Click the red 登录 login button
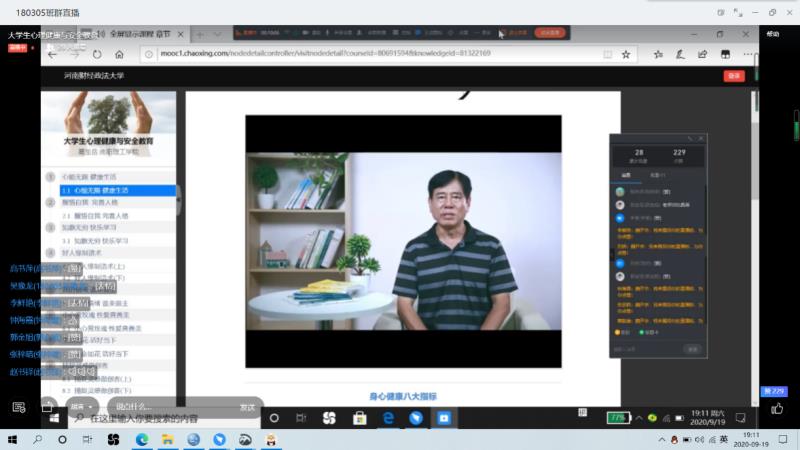The height and width of the screenshot is (450, 800). [734, 75]
